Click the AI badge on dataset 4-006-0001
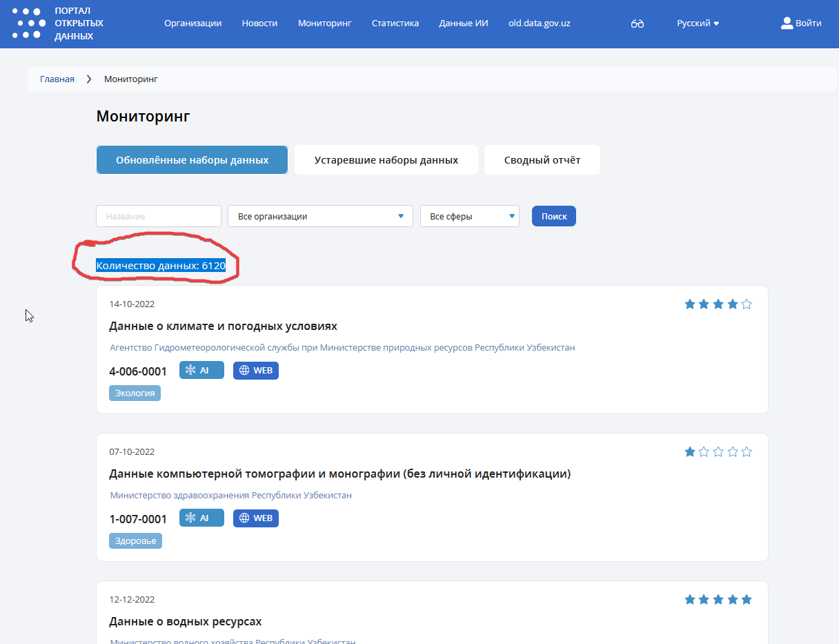Viewport: 839px width, 644px height. point(201,371)
